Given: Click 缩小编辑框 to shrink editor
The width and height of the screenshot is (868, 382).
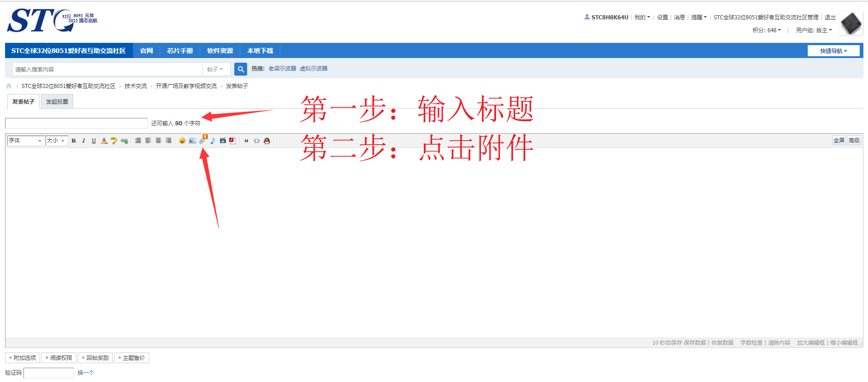Looking at the screenshot, I should (x=844, y=343).
